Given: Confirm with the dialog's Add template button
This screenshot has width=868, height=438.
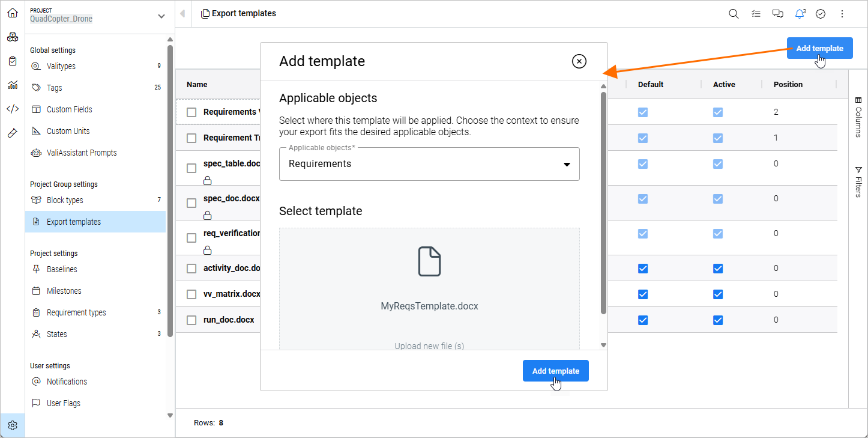Looking at the screenshot, I should pos(555,371).
